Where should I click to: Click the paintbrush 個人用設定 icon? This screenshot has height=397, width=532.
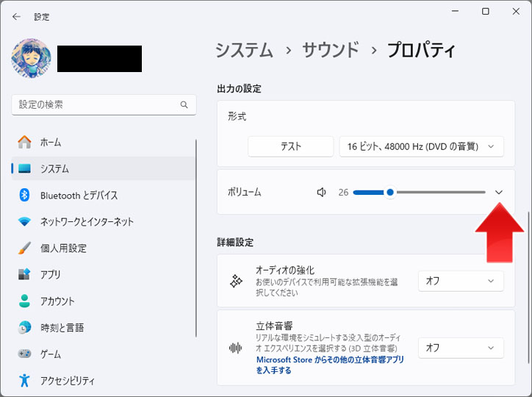point(24,248)
